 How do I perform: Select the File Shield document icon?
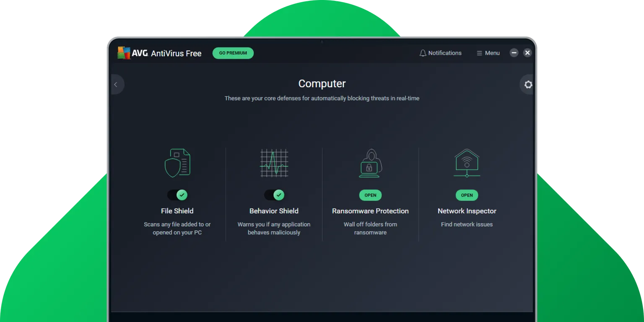[x=177, y=163]
